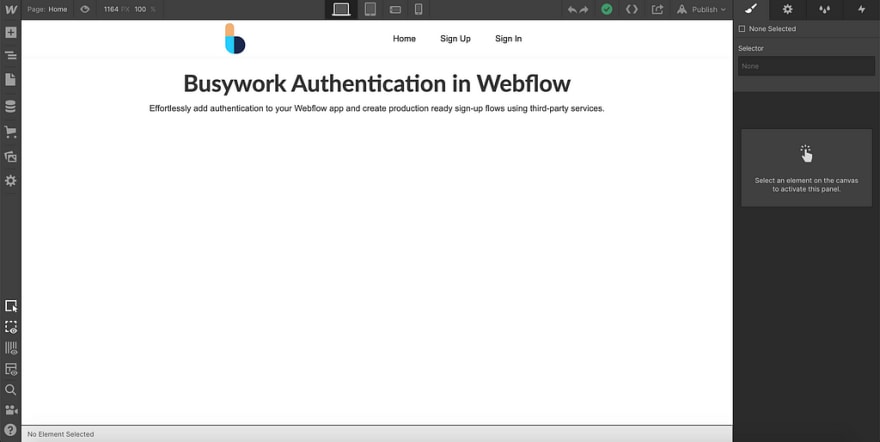Open the Assets panel
This screenshot has width=880, height=442.
(11, 156)
